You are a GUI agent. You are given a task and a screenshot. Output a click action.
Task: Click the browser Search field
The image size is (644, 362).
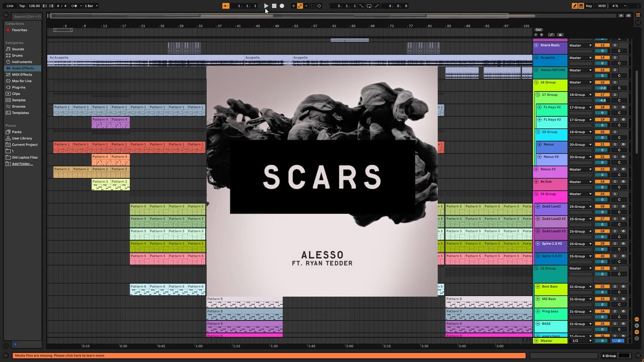point(27,17)
